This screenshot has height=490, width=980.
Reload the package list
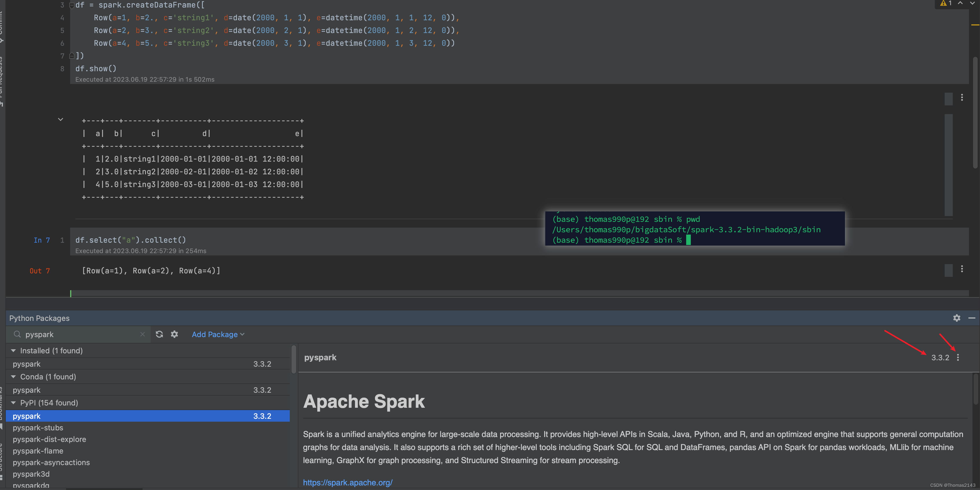[159, 334]
